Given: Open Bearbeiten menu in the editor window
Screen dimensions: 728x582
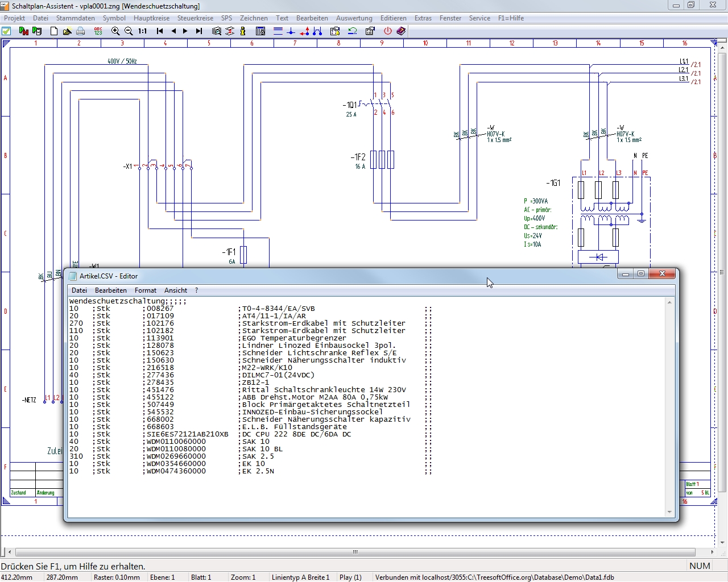Looking at the screenshot, I should [x=111, y=290].
